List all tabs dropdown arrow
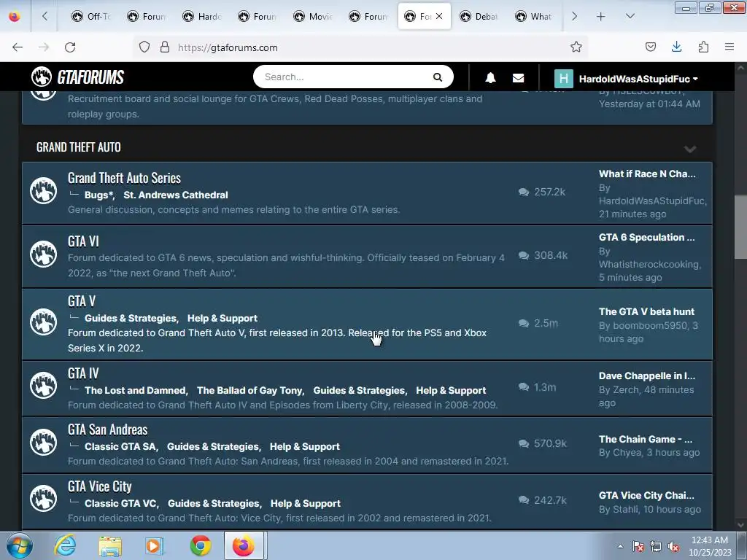747x560 pixels. (630, 16)
